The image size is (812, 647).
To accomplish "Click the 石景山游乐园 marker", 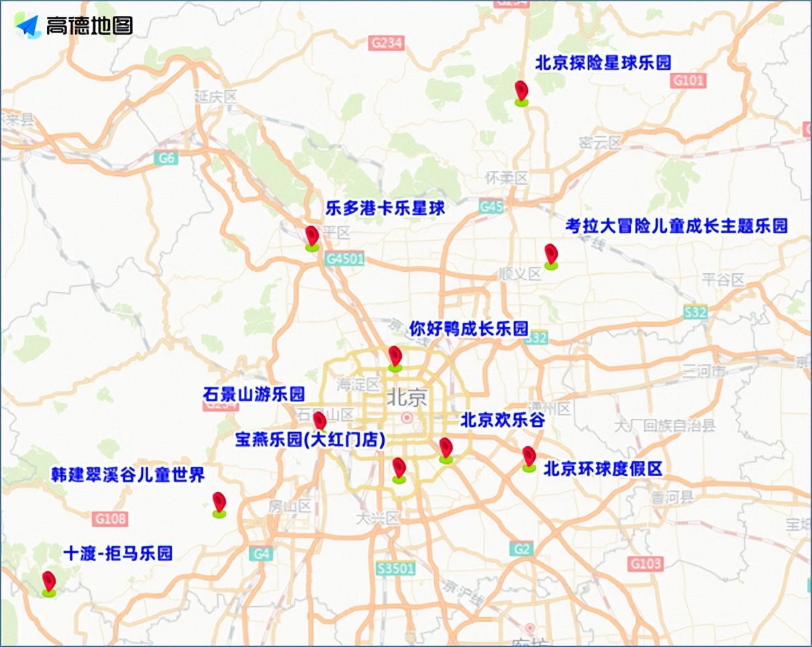I will pyautogui.click(x=320, y=420).
